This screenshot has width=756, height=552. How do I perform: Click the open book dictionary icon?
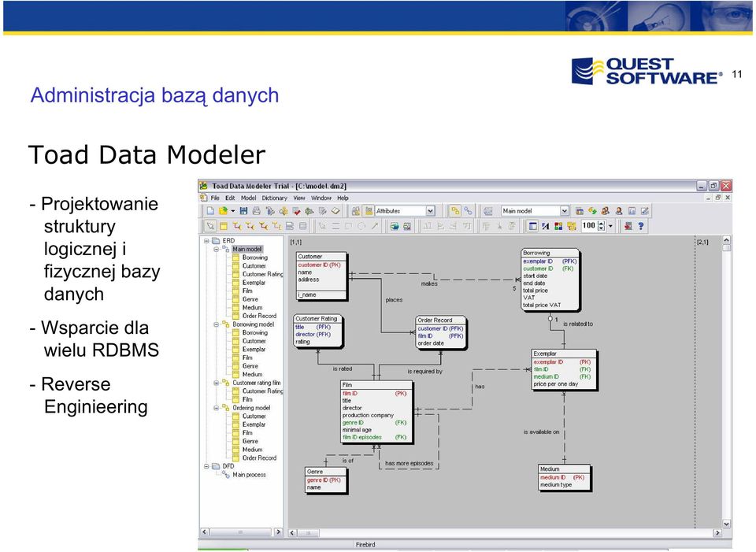pos(335,211)
